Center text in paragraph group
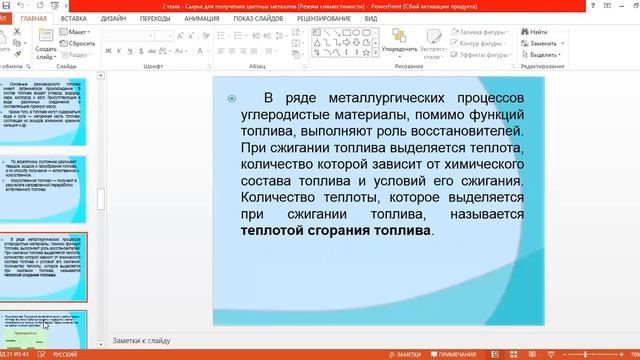 pos(232,51)
